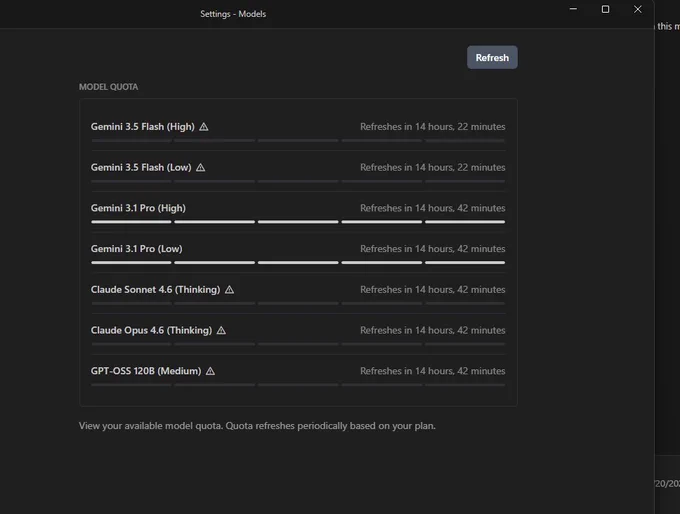Viewport: 680px width, 514px height.
Task: Select the Claude Opus 4.6 (Thinking) label
Action: click(x=151, y=331)
